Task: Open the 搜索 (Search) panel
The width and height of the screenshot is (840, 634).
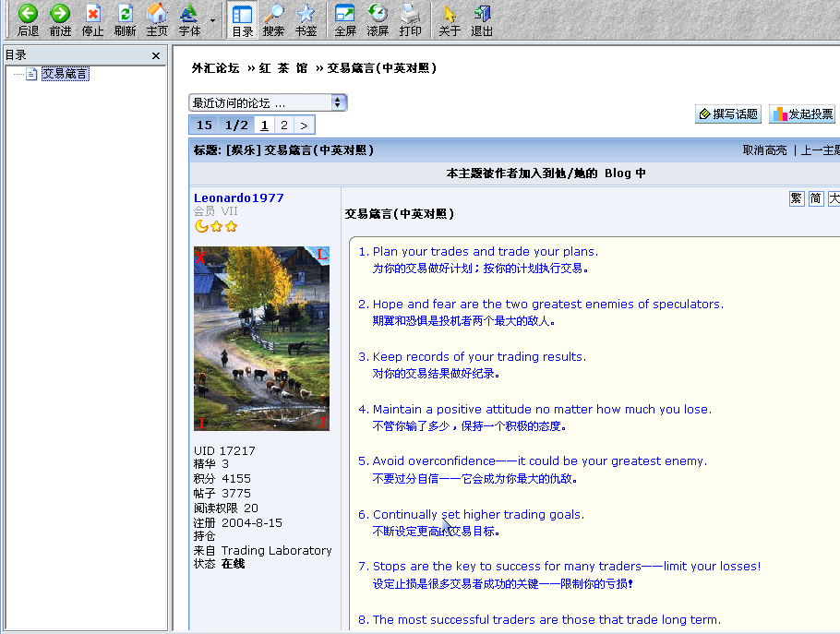Action: pos(273,19)
